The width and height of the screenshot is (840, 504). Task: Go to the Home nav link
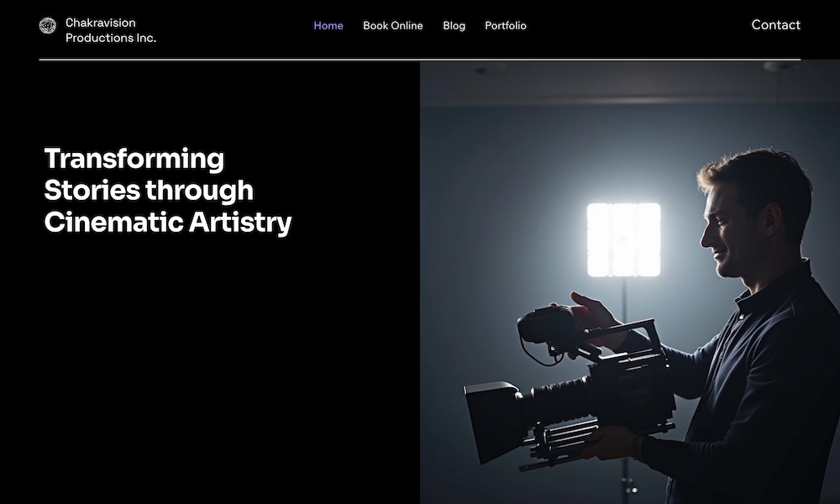pyautogui.click(x=328, y=25)
